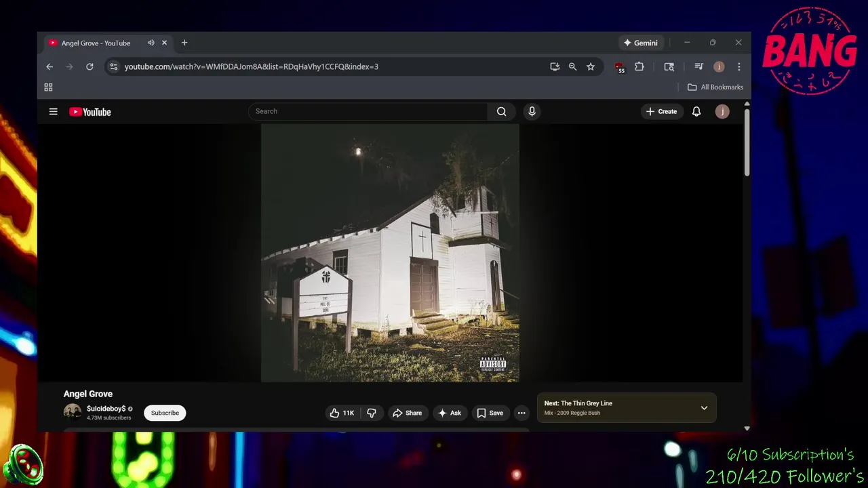This screenshot has width=868, height=488.
Task: Open $uicideboy$ channel avatar
Action: tap(73, 412)
